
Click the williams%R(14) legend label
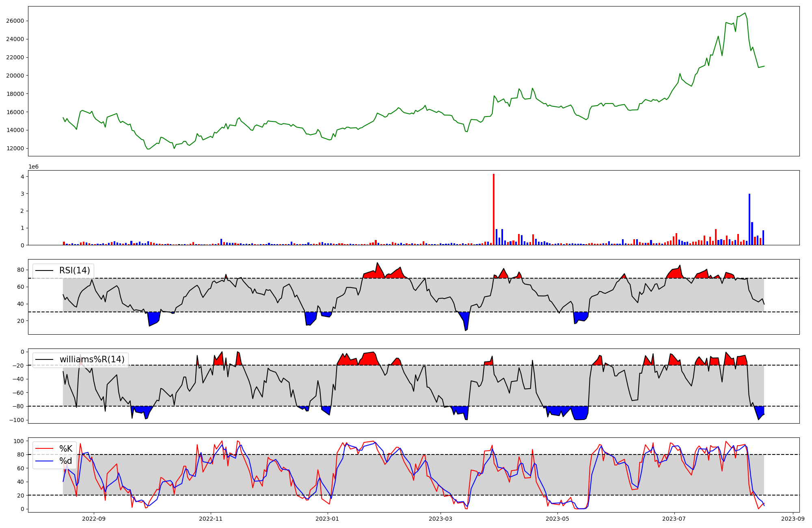tap(92, 359)
